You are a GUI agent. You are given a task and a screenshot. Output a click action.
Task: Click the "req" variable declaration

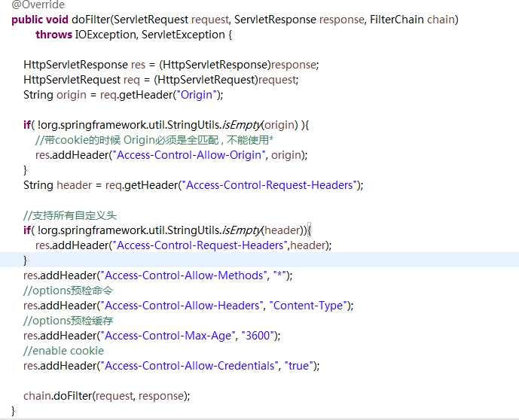click(131, 80)
